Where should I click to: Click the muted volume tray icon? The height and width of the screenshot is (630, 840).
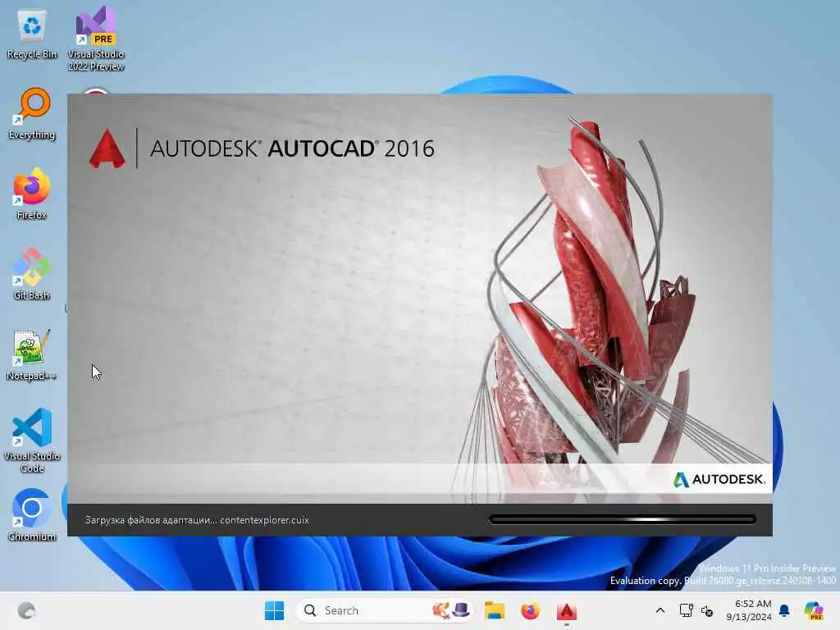point(707,610)
